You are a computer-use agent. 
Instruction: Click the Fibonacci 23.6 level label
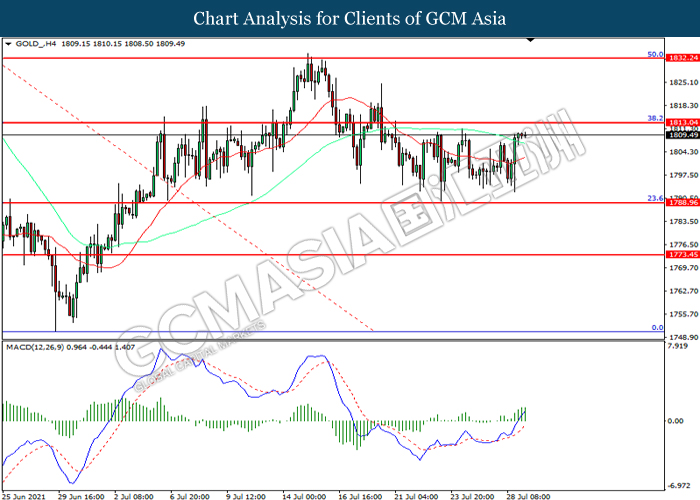(x=655, y=198)
